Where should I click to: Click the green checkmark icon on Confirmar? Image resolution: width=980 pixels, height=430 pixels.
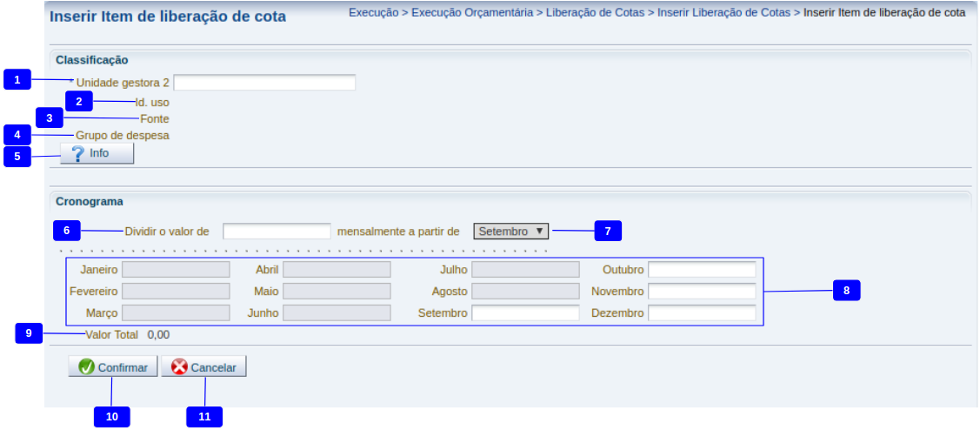[x=86, y=367]
